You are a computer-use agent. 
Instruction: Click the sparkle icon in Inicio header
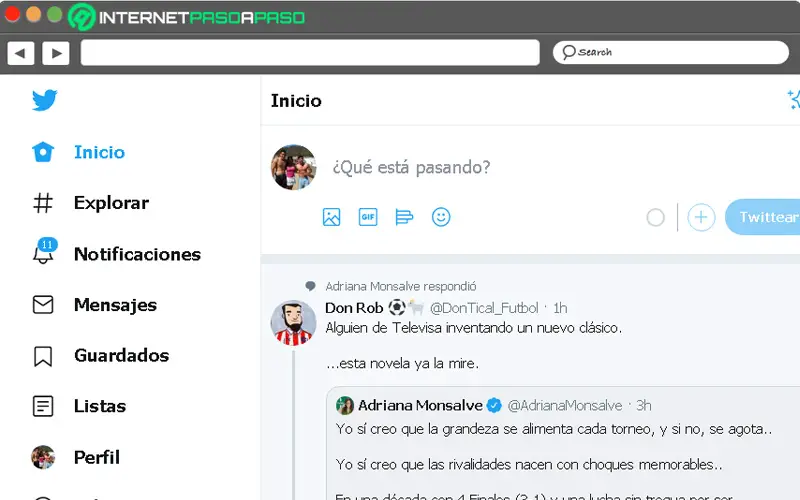(793, 99)
